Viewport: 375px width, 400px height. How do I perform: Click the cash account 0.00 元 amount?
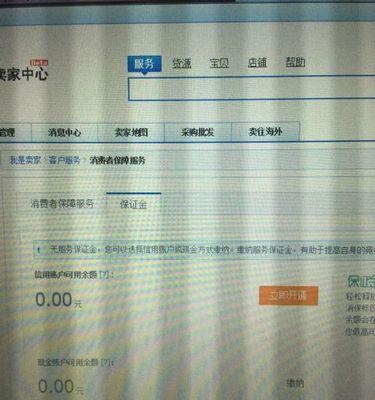[61, 387]
